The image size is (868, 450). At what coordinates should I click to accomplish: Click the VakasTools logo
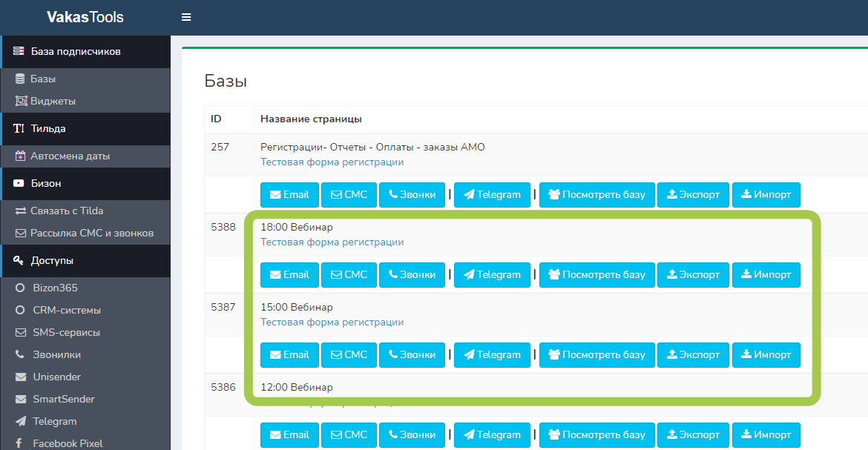[85, 17]
